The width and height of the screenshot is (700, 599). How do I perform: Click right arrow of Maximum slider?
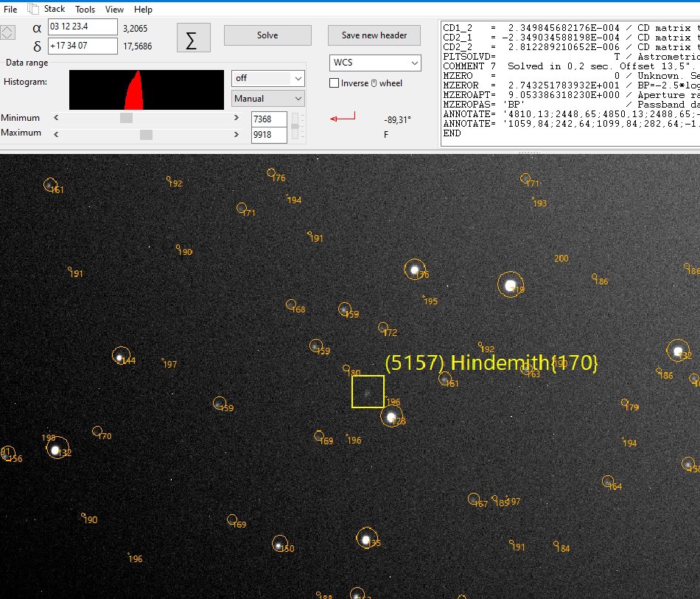(x=237, y=134)
